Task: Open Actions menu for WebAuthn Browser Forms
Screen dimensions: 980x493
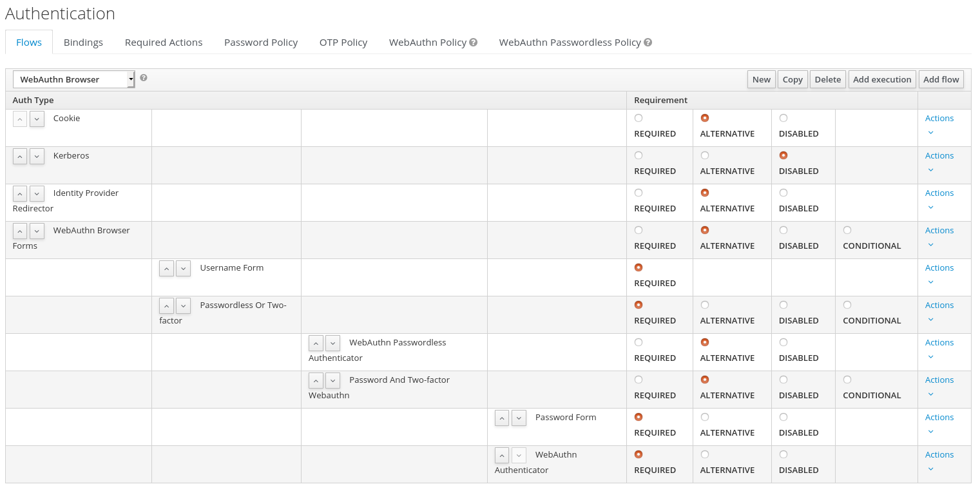Action: 939,237
